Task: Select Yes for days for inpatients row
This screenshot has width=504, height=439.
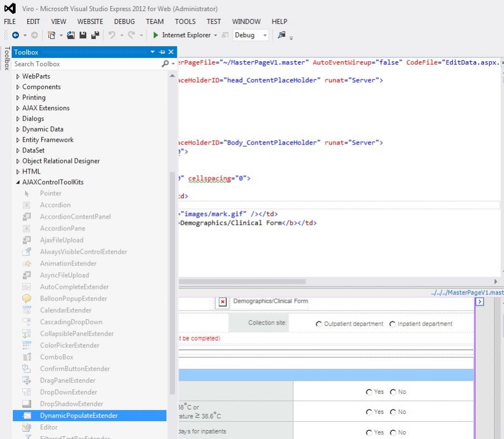Action: coord(369,432)
